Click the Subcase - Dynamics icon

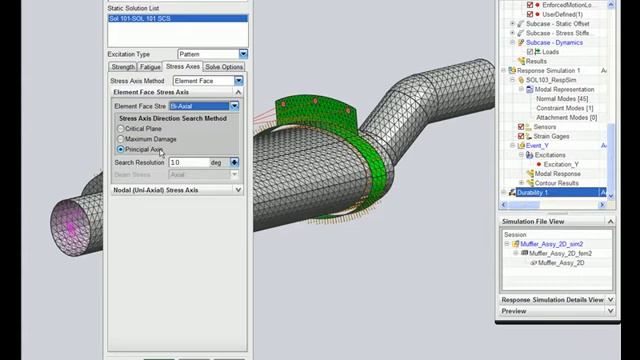520,42
